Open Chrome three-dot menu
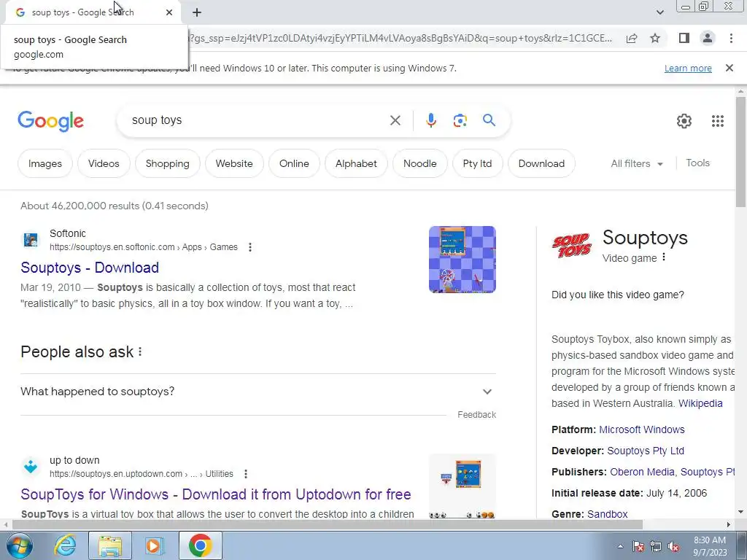 pyautogui.click(x=731, y=38)
